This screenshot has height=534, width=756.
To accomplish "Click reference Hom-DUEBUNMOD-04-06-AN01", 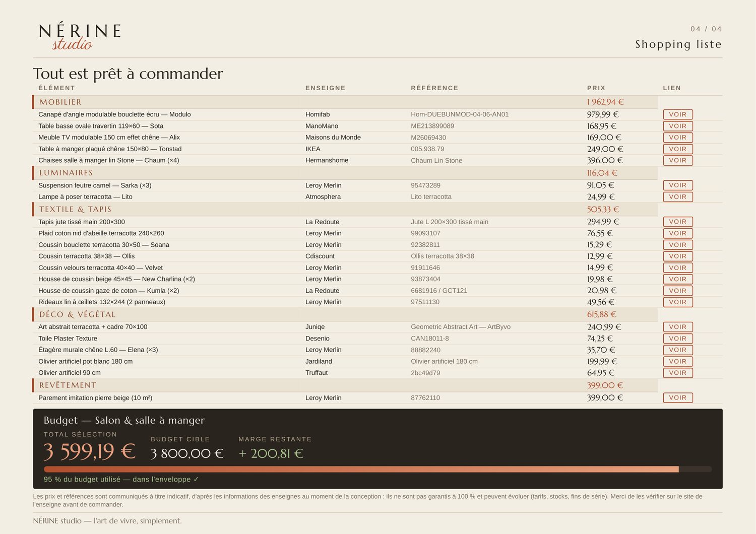I will coord(460,114).
